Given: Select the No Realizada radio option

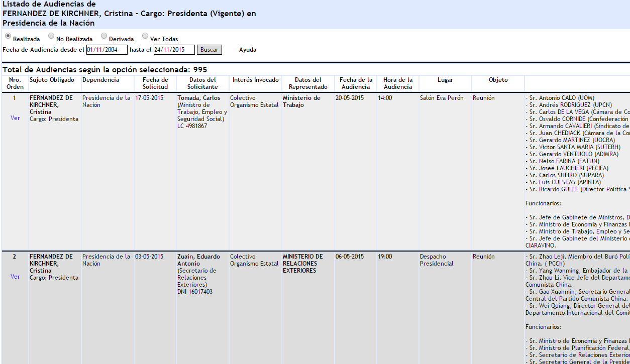Looking at the screenshot, I should pyautogui.click(x=51, y=36).
